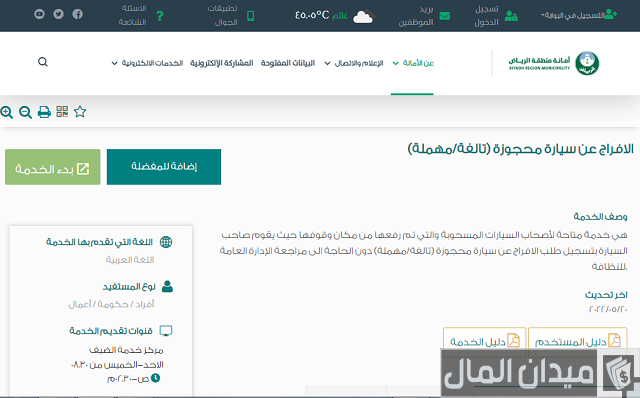
Task: Open الاسئلة الشائعة link
Action: (x=133, y=16)
